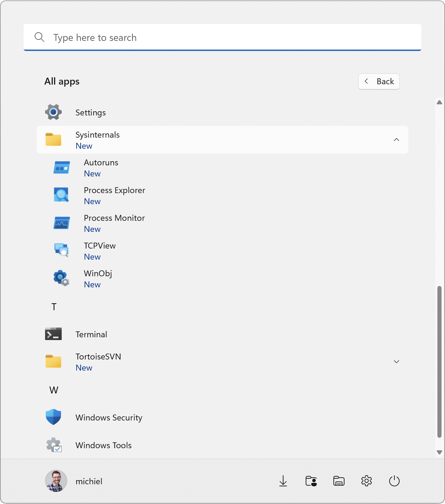Click the 'All apps' heading
Screen dimensions: 445x504
tap(62, 81)
